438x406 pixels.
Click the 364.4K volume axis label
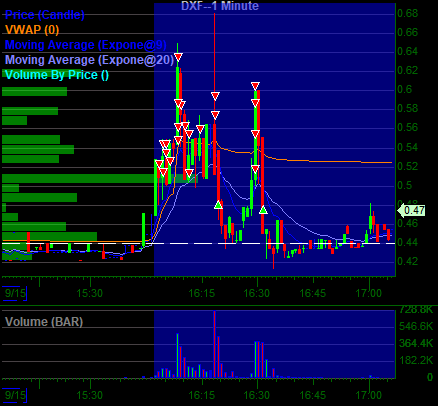(x=416, y=343)
